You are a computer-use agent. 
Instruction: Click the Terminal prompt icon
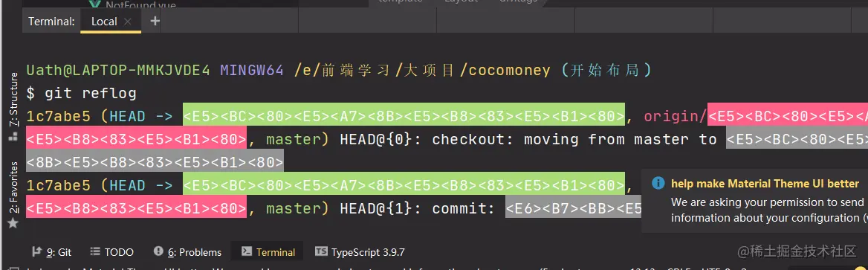click(x=247, y=251)
